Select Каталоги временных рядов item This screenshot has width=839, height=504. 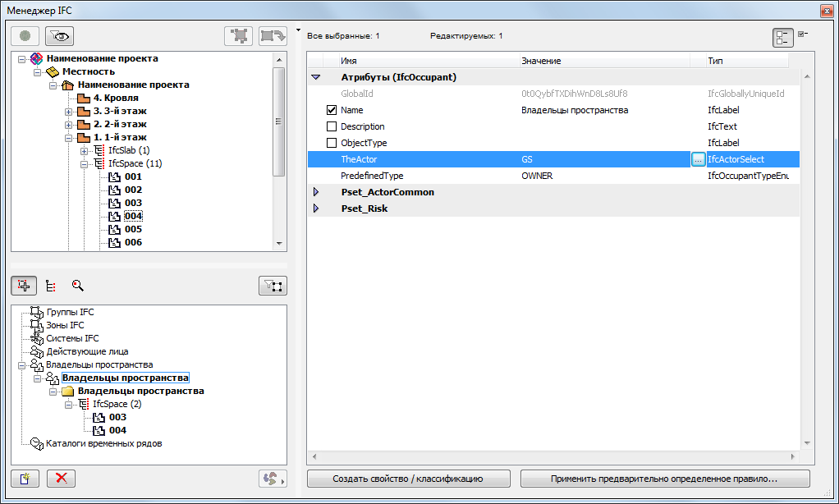[x=103, y=443]
